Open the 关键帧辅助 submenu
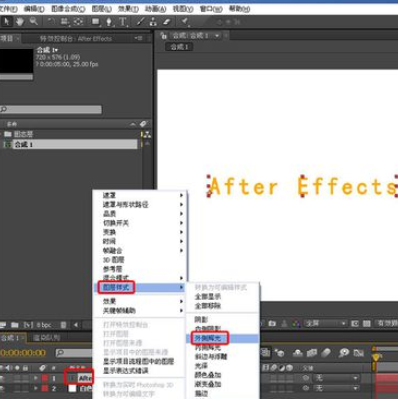 click(x=140, y=311)
